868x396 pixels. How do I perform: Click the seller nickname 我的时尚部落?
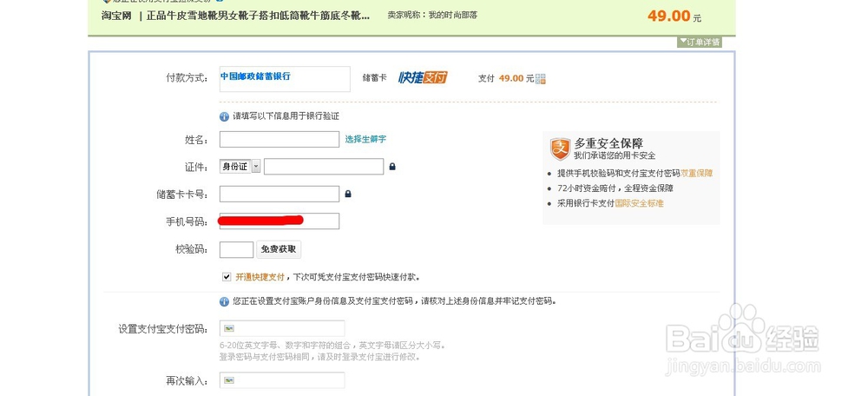coord(453,16)
